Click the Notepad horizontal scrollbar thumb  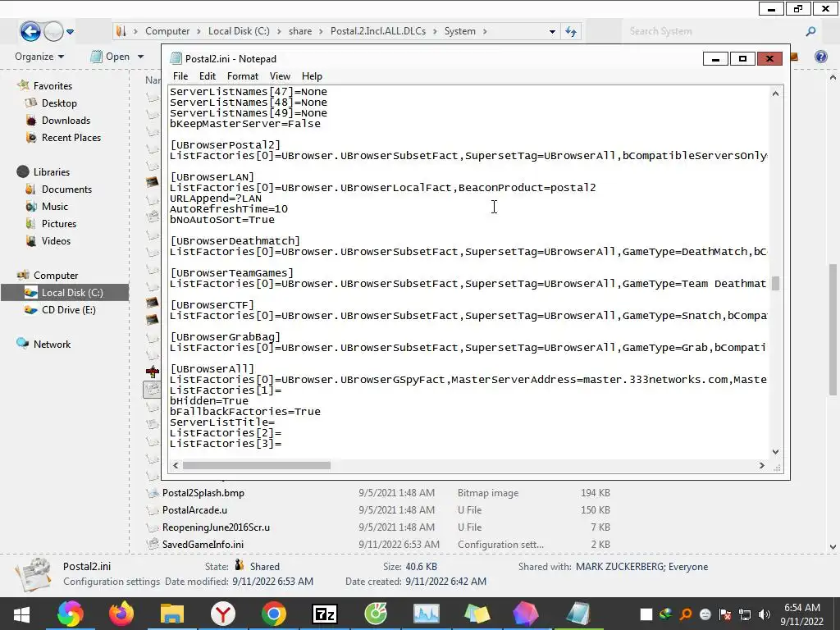tap(257, 466)
